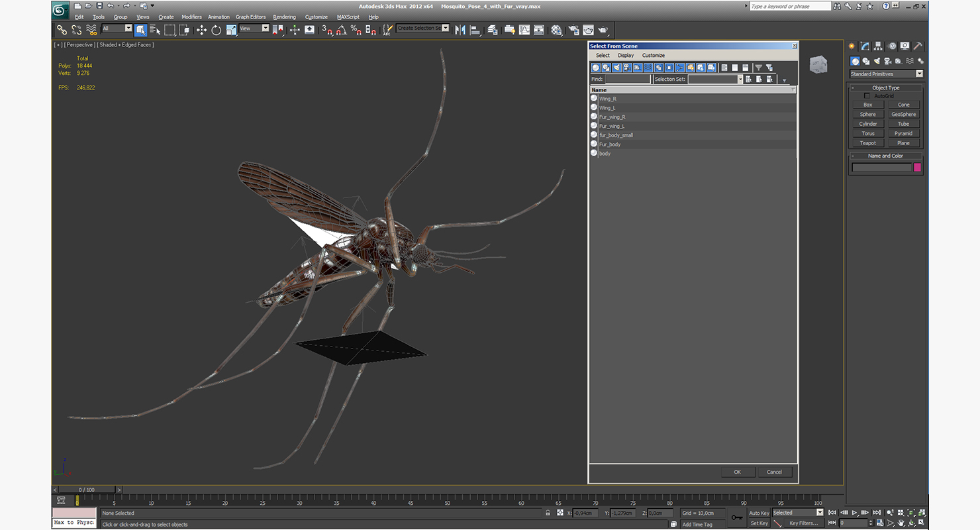The image size is (980, 530).
Task: Select the Select and Link tool
Action: [x=62, y=29]
